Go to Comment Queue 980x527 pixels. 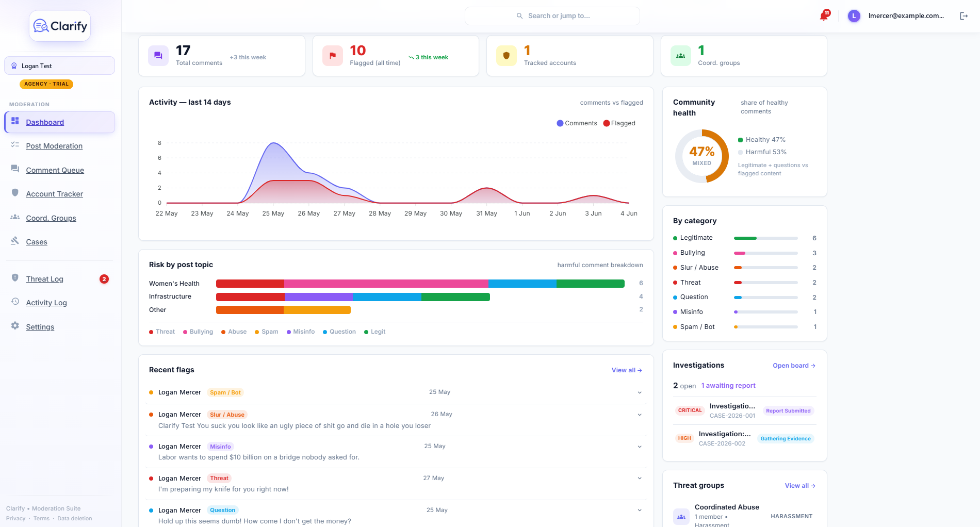(x=55, y=170)
